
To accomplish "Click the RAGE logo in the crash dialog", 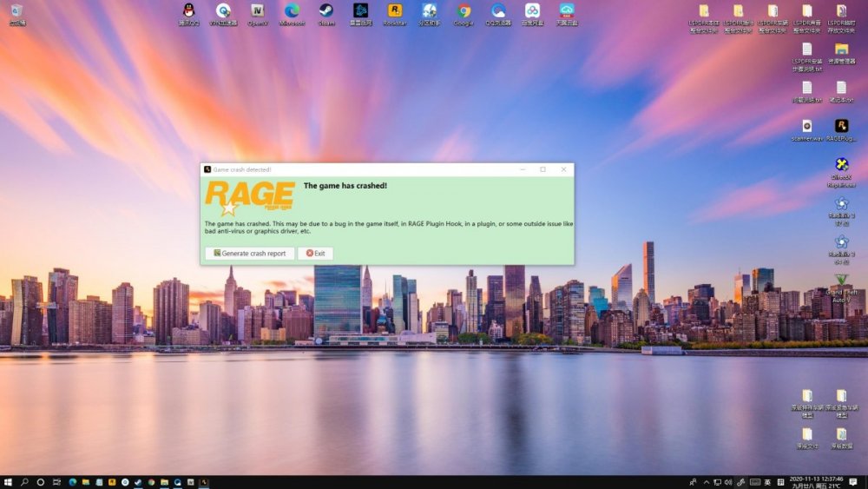I will coord(250,198).
